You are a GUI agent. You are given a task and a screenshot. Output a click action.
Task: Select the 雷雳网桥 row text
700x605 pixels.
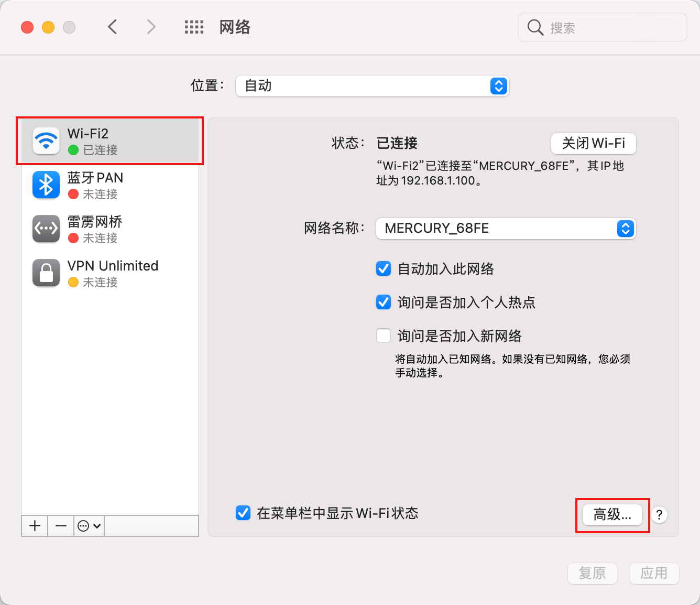(x=95, y=222)
